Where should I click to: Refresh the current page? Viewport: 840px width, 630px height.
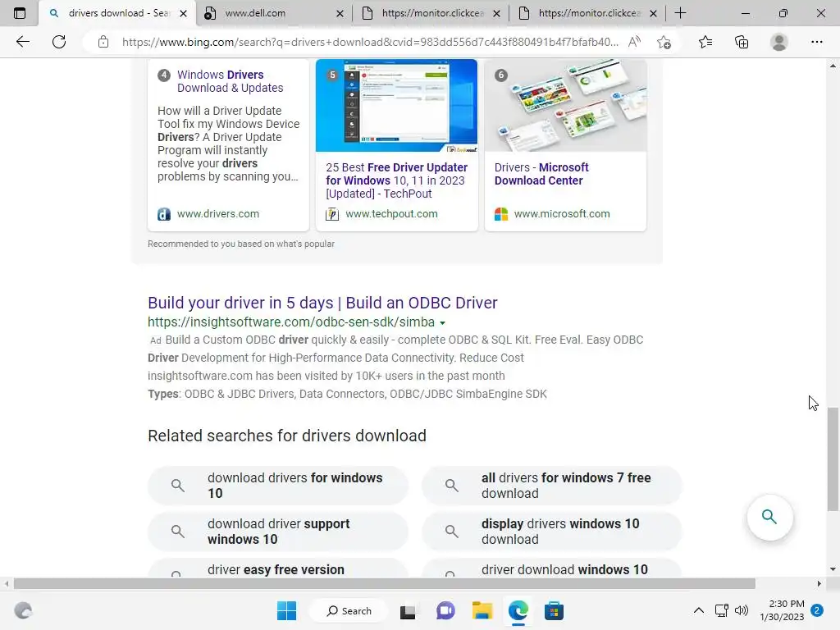point(59,42)
